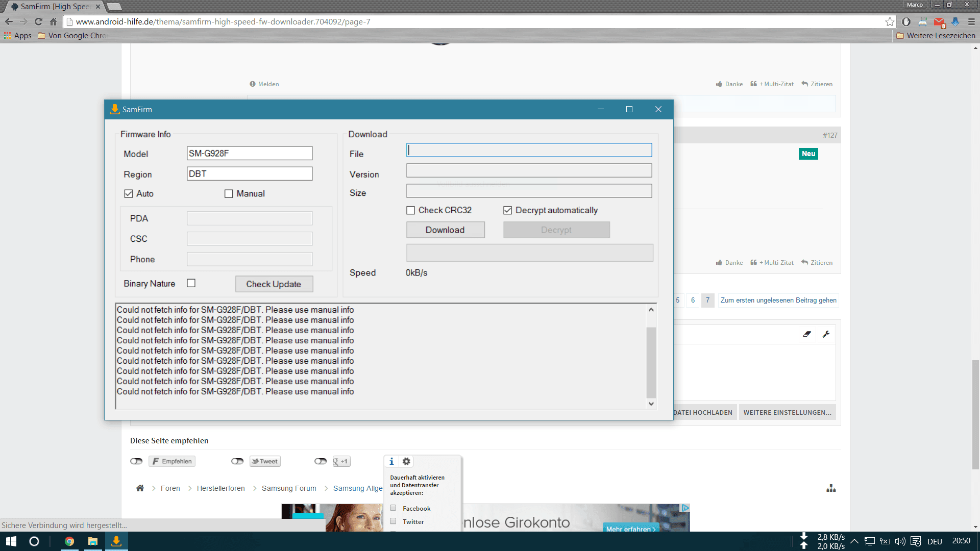Open the AdBlock hand extension icon
The image size is (980, 551).
tap(906, 22)
